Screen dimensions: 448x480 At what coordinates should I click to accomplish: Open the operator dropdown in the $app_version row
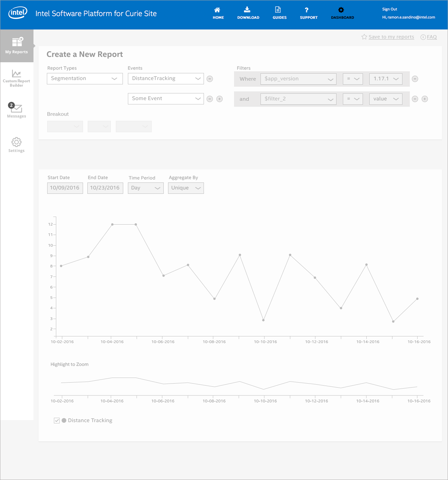click(353, 79)
